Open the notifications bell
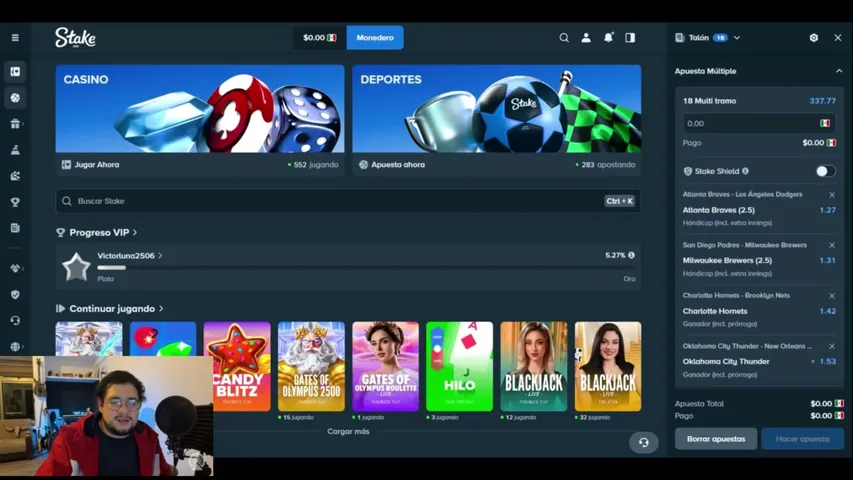Image resolution: width=853 pixels, height=480 pixels. pyautogui.click(x=608, y=38)
